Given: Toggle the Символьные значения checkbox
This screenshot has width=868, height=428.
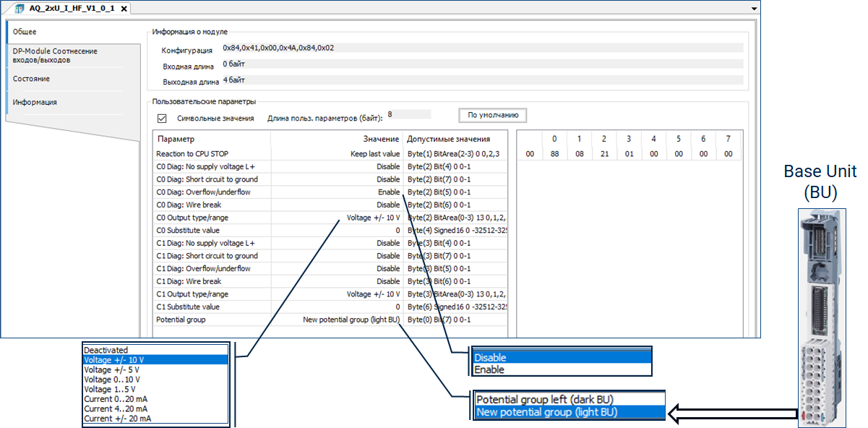Looking at the screenshot, I should point(162,118).
